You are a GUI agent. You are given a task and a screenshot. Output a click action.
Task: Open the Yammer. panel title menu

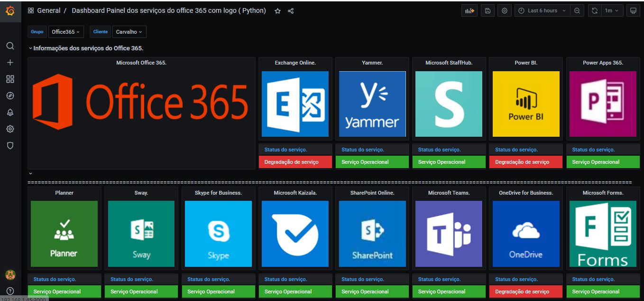372,63
